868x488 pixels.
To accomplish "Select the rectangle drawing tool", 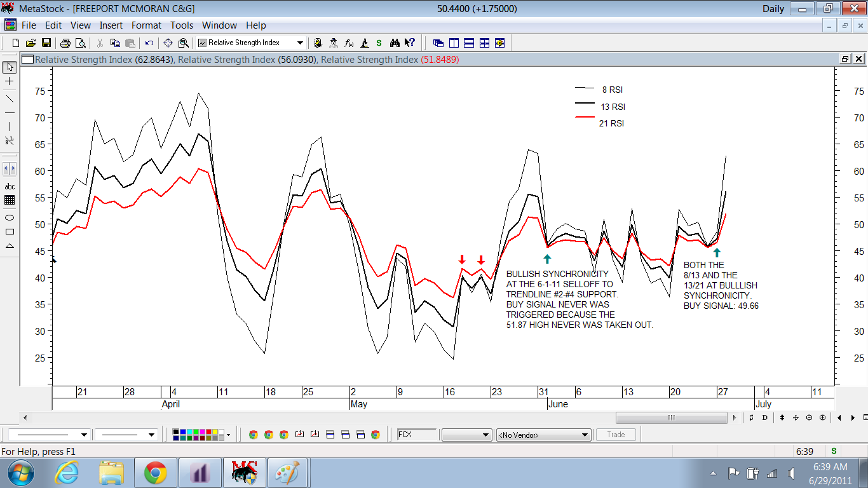I will point(10,231).
